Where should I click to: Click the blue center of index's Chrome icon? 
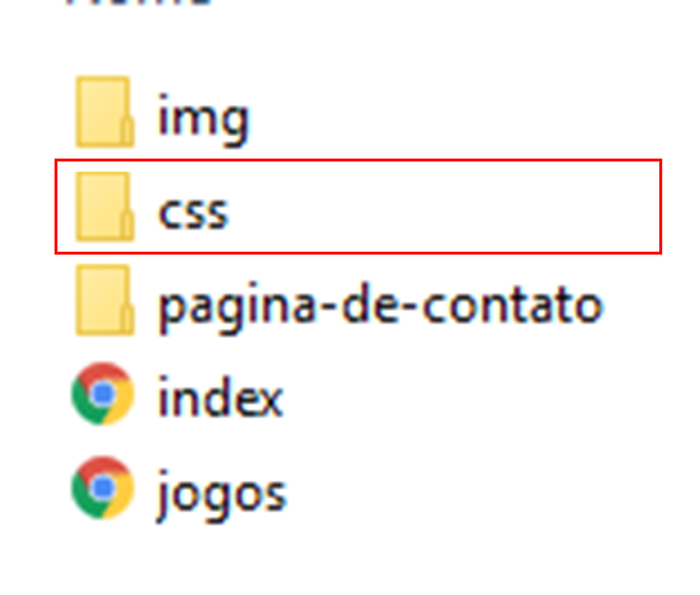coord(103,394)
